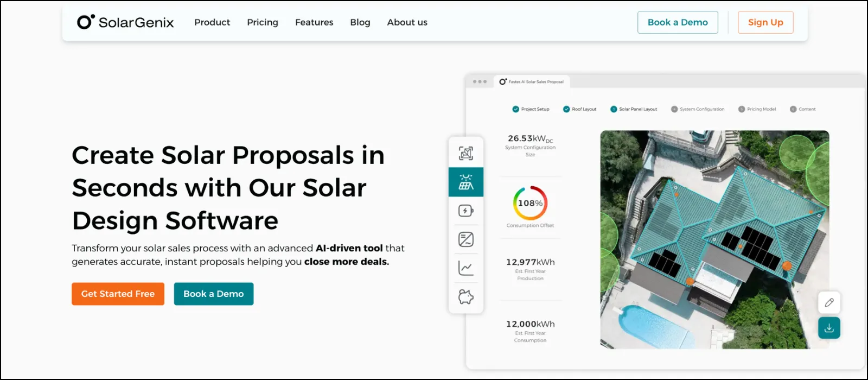The width and height of the screenshot is (868, 380).
Task: Click the Create Solar Proposals headline
Action: (228, 188)
